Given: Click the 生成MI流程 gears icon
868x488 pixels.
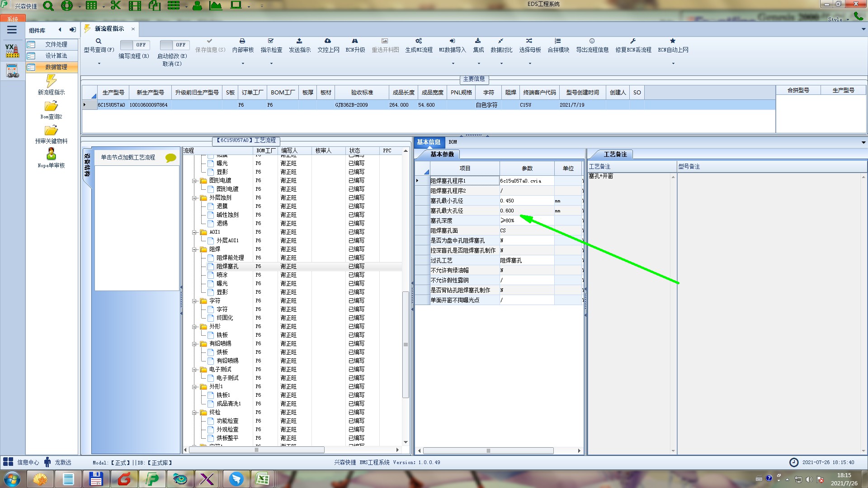Looking at the screenshot, I should pyautogui.click(x=419, y=41).
